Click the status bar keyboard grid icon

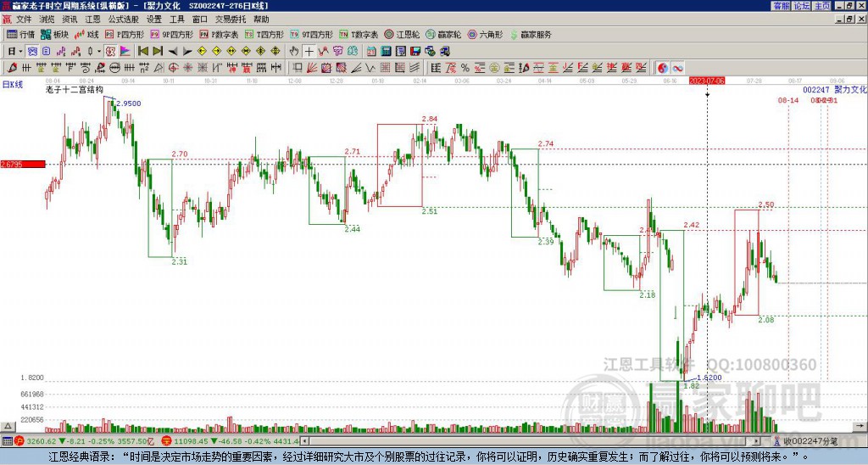(7, 441)
